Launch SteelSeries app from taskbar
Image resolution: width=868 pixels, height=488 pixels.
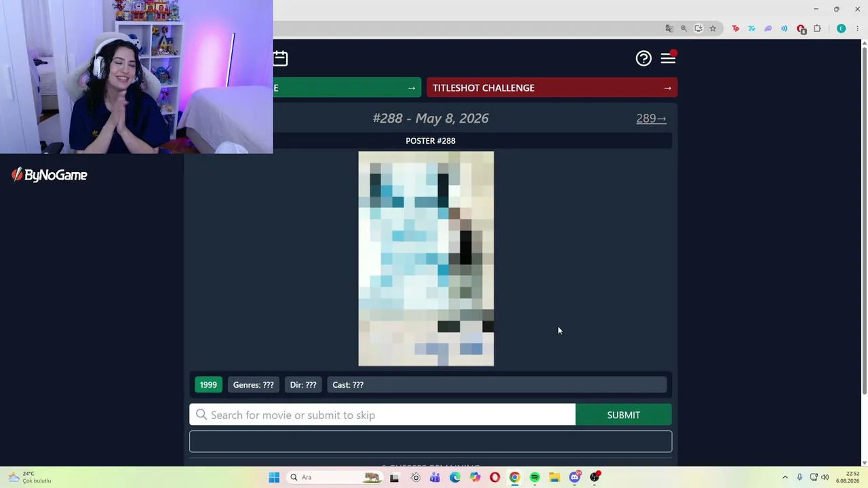pyautogui.click(x=416, y=477)
